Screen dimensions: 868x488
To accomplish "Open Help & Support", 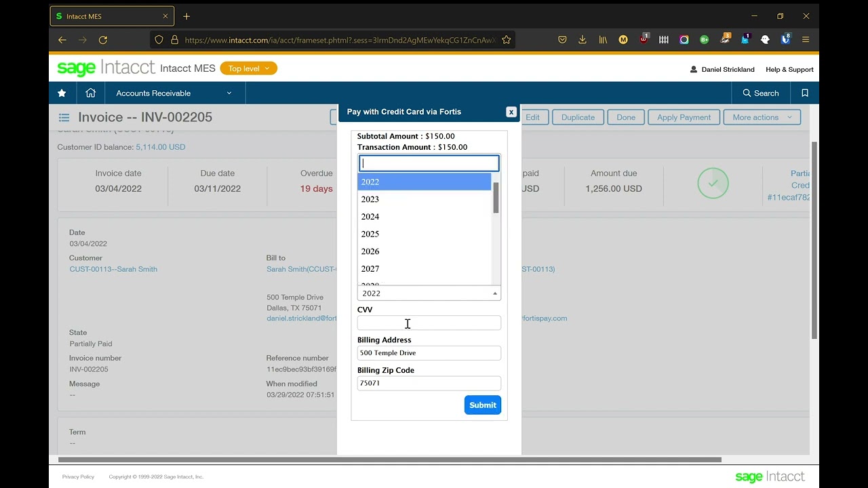I will [x=789, y=69].
